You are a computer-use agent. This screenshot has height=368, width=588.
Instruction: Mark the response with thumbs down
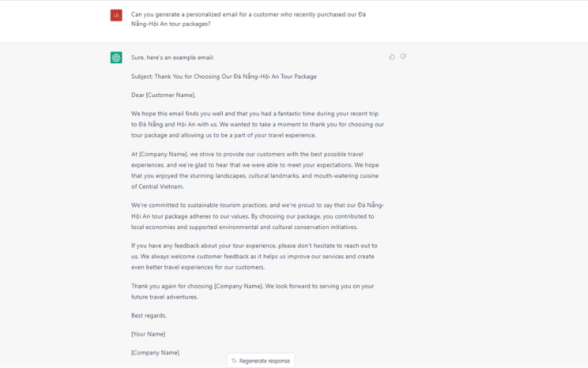point(403,57)
